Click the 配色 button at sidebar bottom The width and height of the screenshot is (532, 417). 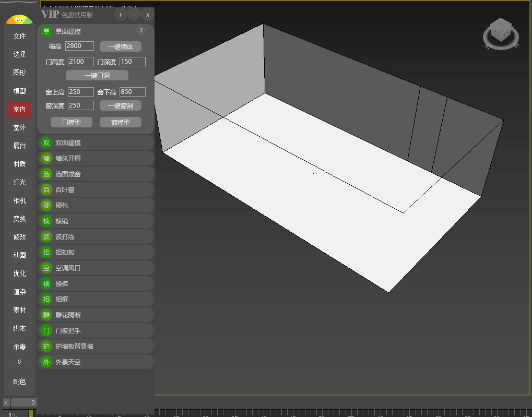pos(19,382)
